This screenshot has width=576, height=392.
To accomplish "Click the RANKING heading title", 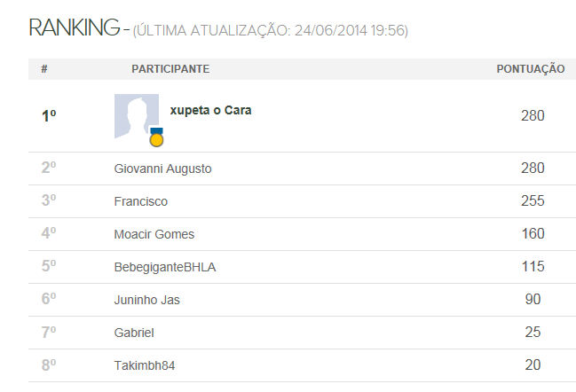I will click(75, 27).
